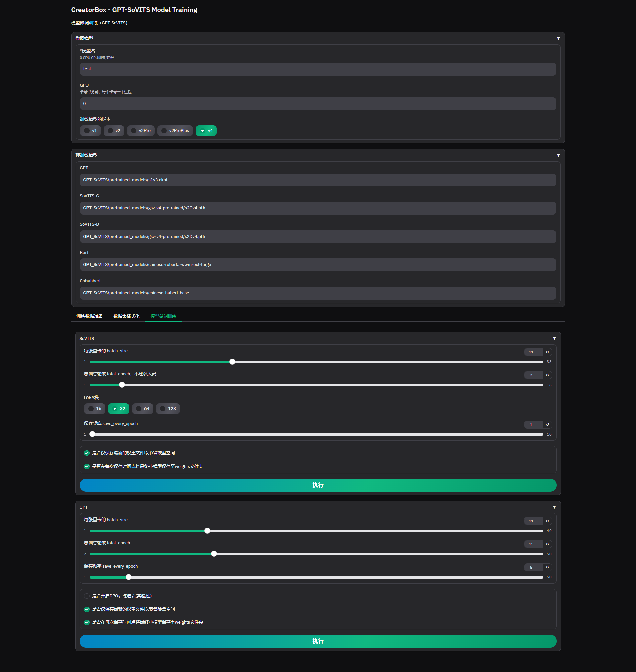Click GPT save_every_epoch number box showing 5

[x=534, y=567]
